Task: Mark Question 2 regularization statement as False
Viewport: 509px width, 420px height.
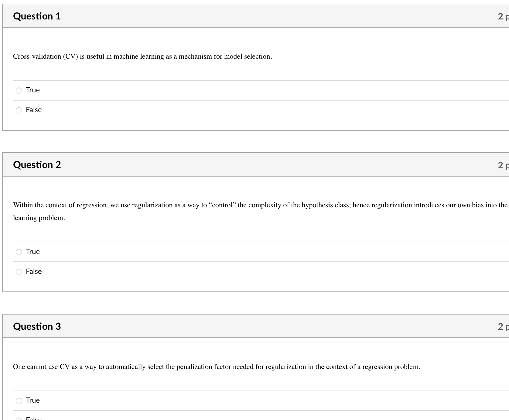Action: click(19, 272)
